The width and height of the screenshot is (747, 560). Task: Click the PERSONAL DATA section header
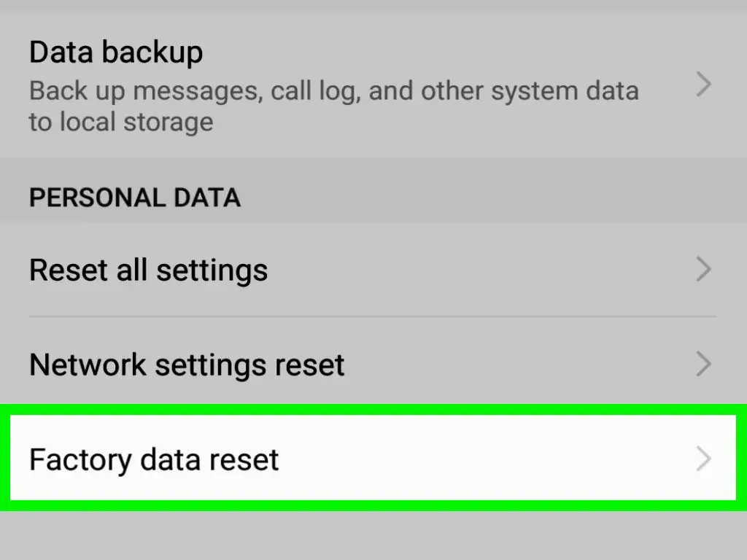pos(135,198)
